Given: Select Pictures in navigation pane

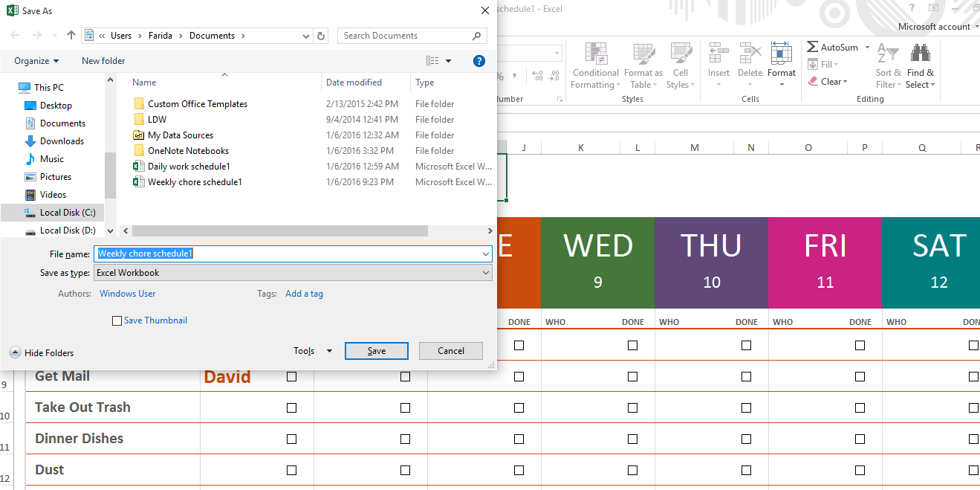Looking at the screenshot, I should pos(56,177).
